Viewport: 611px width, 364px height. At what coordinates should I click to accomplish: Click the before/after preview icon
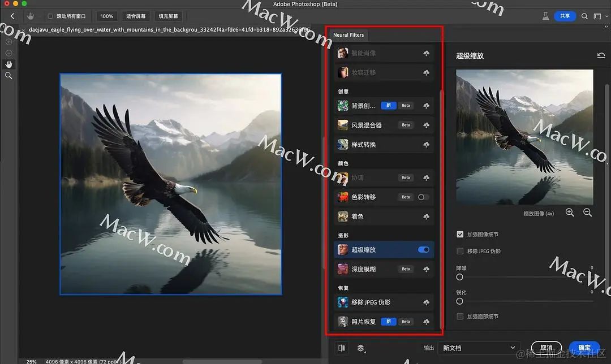click(341, 348)
